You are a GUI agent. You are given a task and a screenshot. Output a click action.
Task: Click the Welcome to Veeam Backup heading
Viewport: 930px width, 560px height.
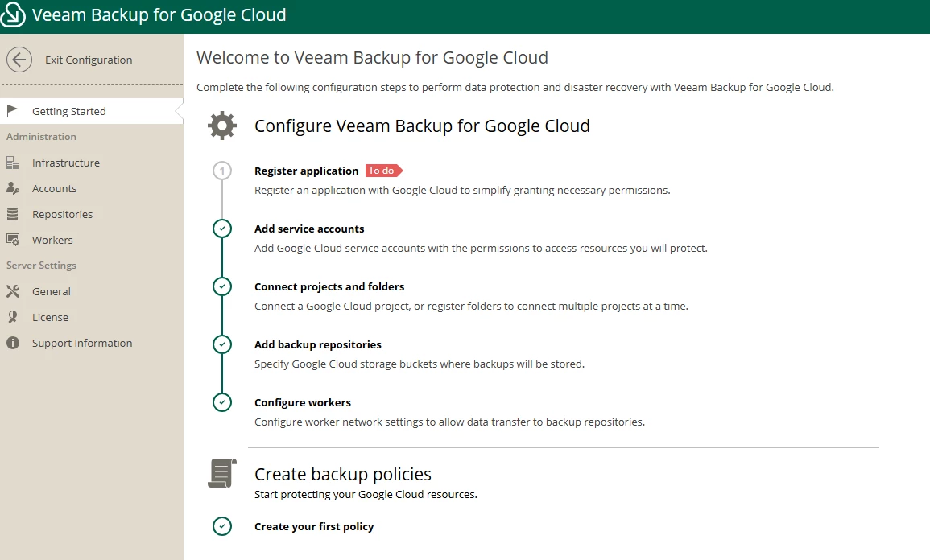tap(372, 57)
